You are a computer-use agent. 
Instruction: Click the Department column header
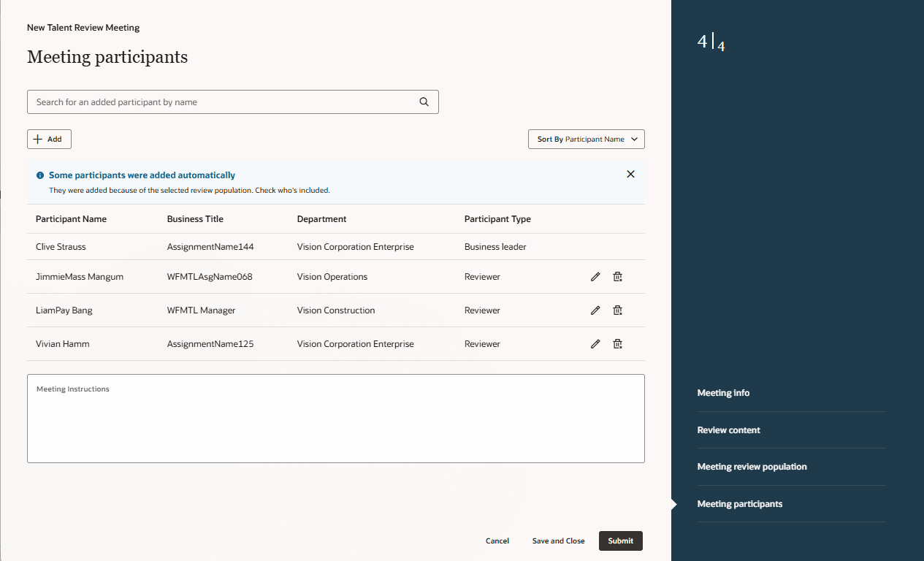coord(321,219)
